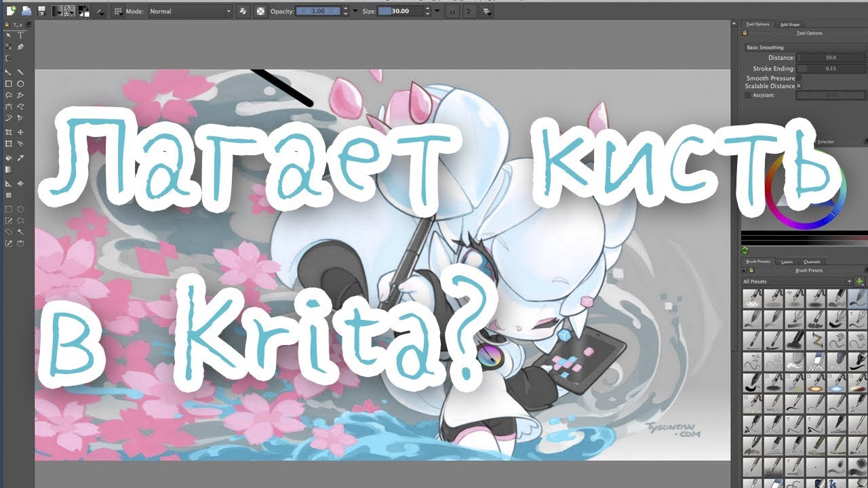
Task: Open the workspace chooser at toolbar end
Action: tap(487, 12)
